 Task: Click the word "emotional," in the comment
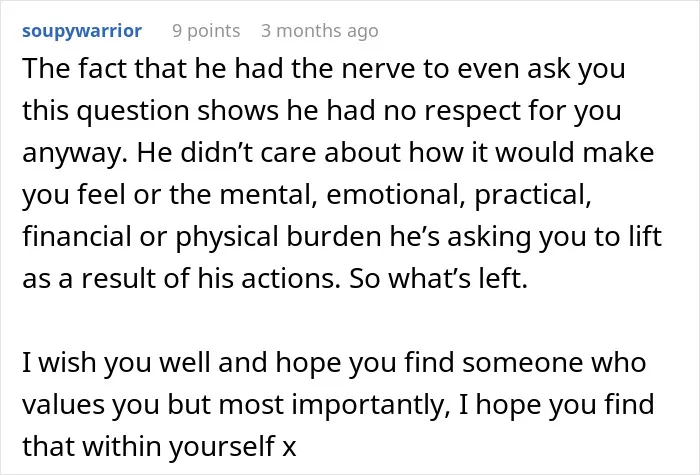396,195
